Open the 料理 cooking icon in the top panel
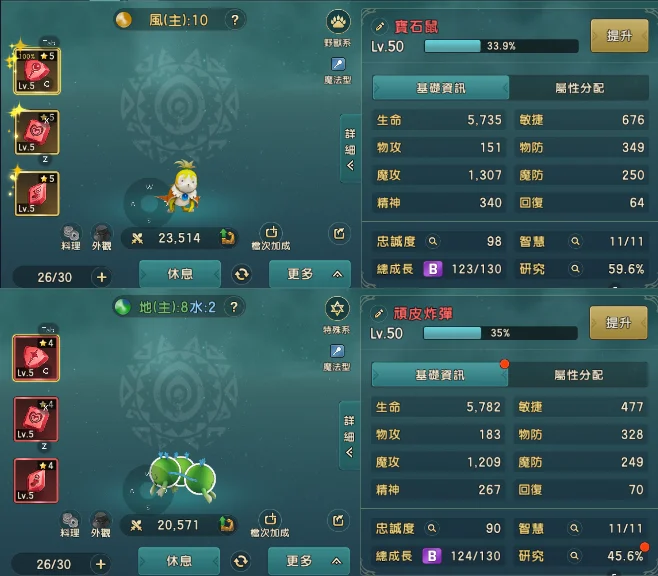The width and height of the screenshot is (658, 576). click(x=70, y=238)
